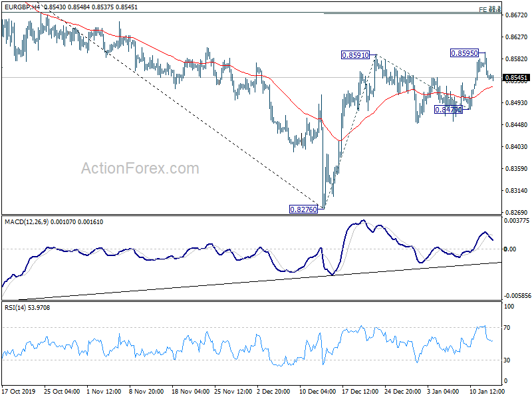Select the 0.84790 price label
Image resolution: width=532 pixels, height=399 pixels.
point(448,110)
